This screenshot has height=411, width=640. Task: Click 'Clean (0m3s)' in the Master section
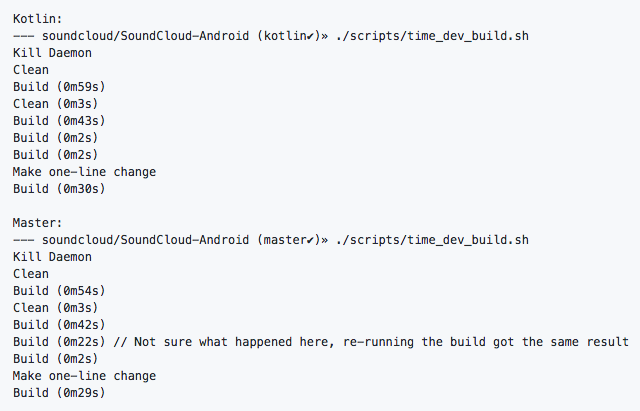click(x=56, y=308)
